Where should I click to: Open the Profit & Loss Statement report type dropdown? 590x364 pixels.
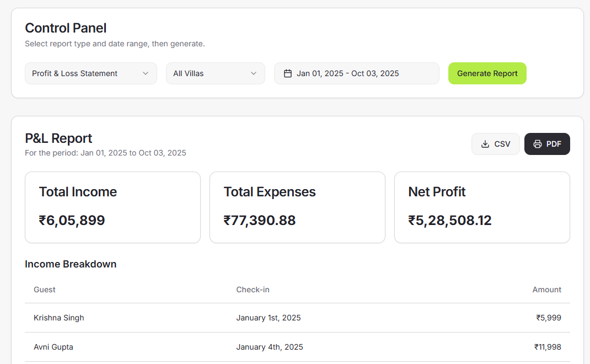[90, 73]
